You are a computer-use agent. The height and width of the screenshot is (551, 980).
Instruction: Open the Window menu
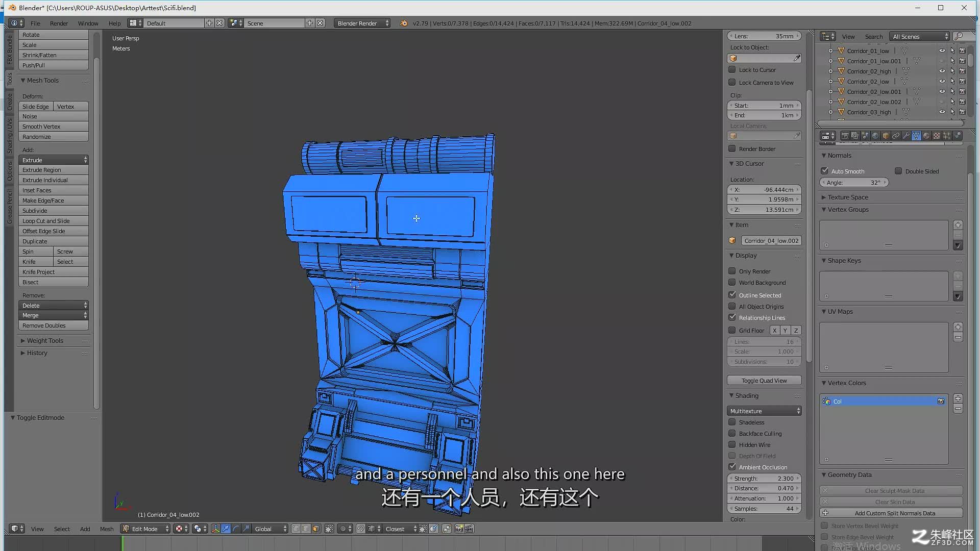(88, 23)
